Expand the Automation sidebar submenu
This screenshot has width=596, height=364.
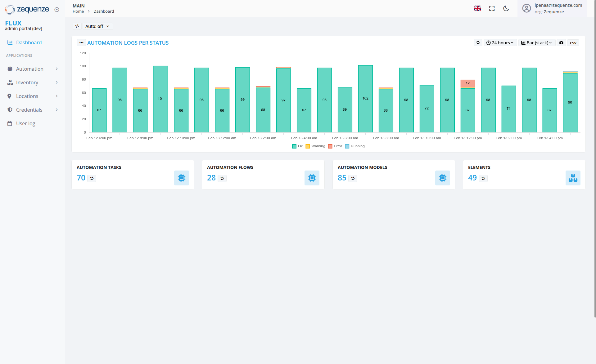[x=57, y=69]
